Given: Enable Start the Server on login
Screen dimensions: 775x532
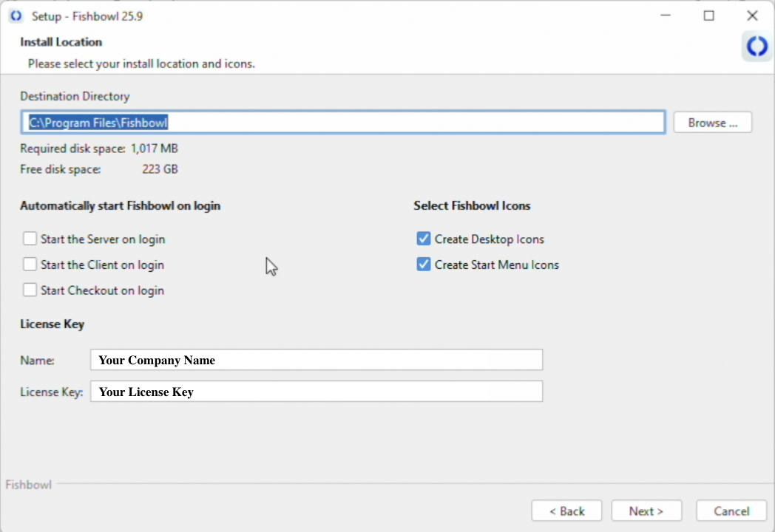Looking at the screenshot, I should [x=30, y=238].
